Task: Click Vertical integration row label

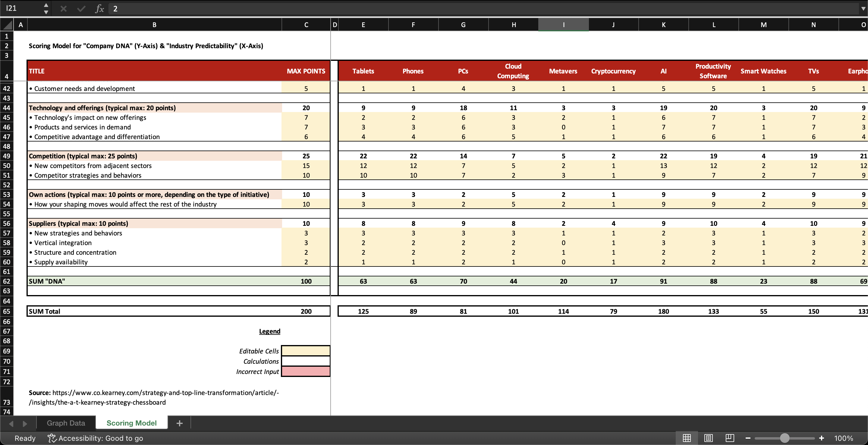Action: tap(154, 243)
